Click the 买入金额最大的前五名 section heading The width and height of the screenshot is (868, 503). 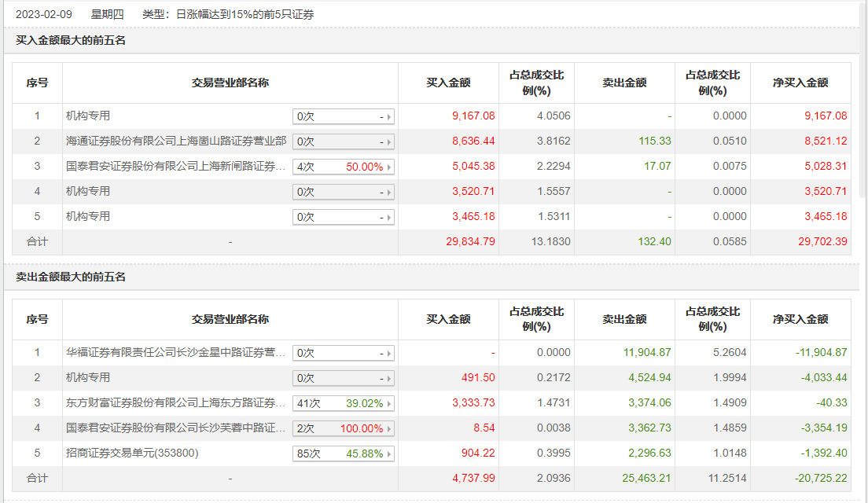click(x=71, y=40)
